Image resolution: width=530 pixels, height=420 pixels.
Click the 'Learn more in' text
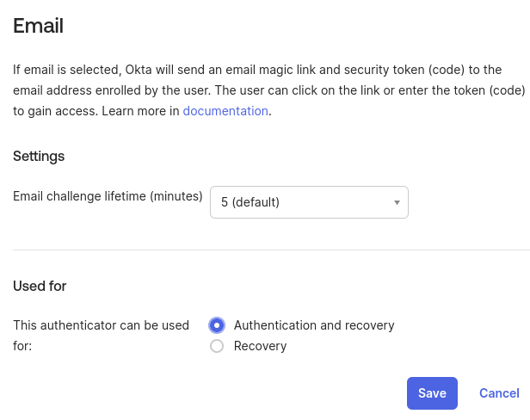140,111
